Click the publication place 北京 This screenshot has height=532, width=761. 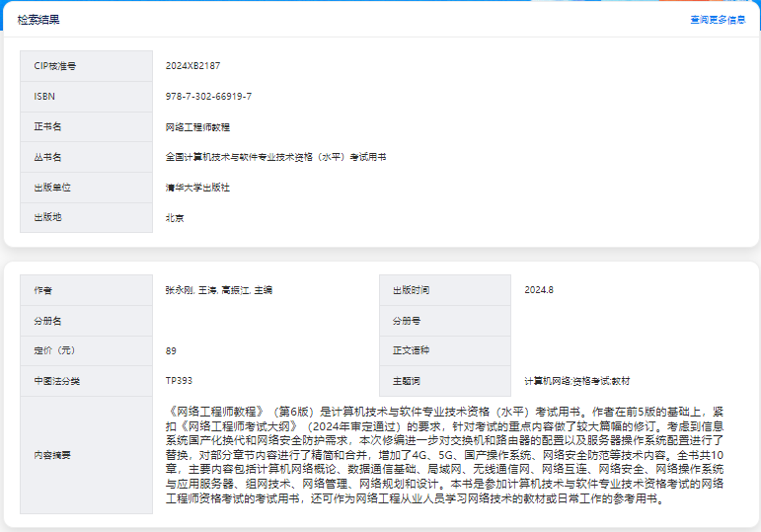click(175, 218)
